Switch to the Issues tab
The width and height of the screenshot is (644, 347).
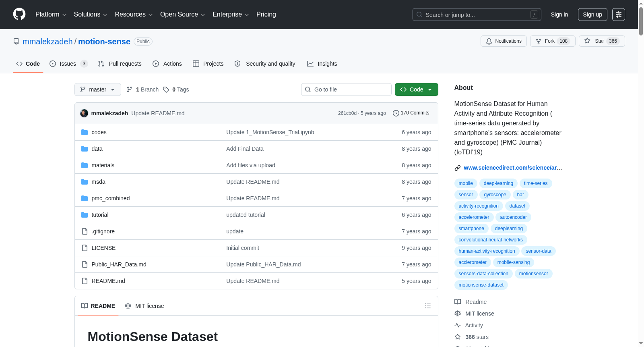(x=68, y=64)
